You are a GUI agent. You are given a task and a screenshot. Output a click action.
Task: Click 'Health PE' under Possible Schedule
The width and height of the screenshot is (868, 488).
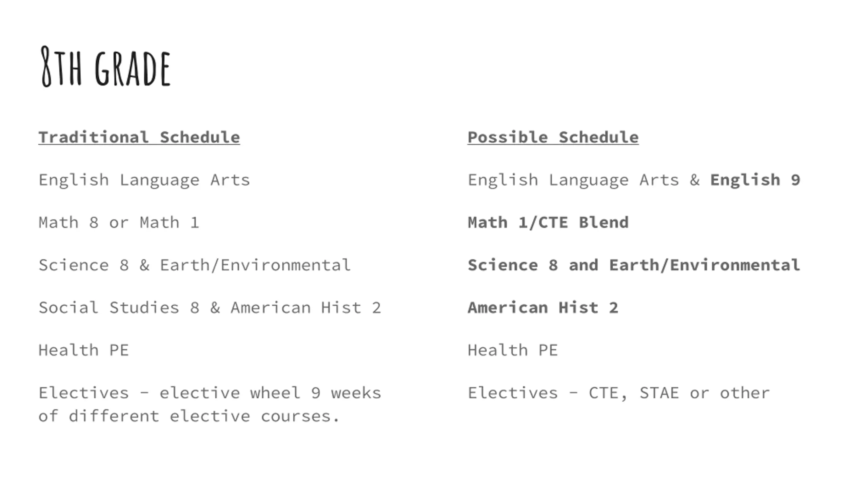coord(513,350)
